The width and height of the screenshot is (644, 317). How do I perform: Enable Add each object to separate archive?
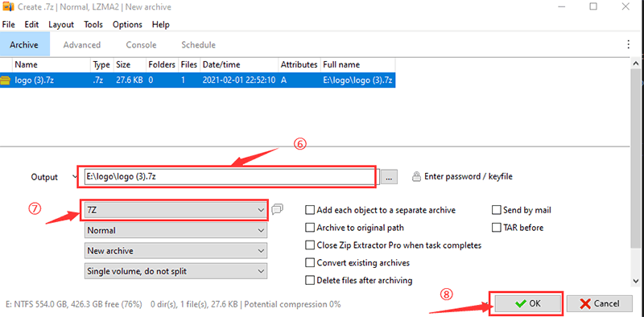click(310, 210)
